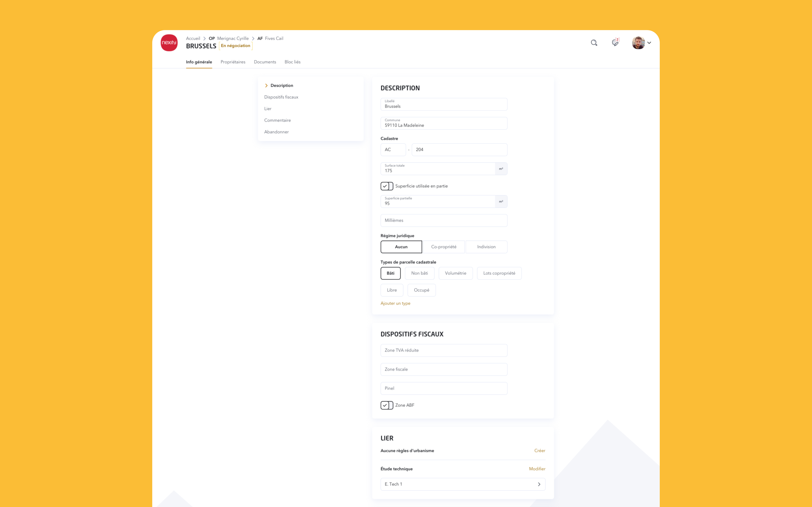Image resolution: width=812 pixels, height=507 pixels.
Task: Click breadcrumb chevron after Accueil
Action: [204, 39]
